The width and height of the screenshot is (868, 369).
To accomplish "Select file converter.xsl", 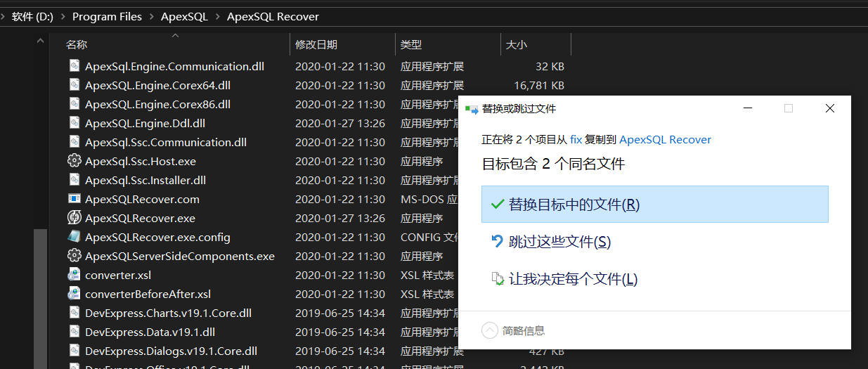I will pyautogui.click(x=118, y=276).
